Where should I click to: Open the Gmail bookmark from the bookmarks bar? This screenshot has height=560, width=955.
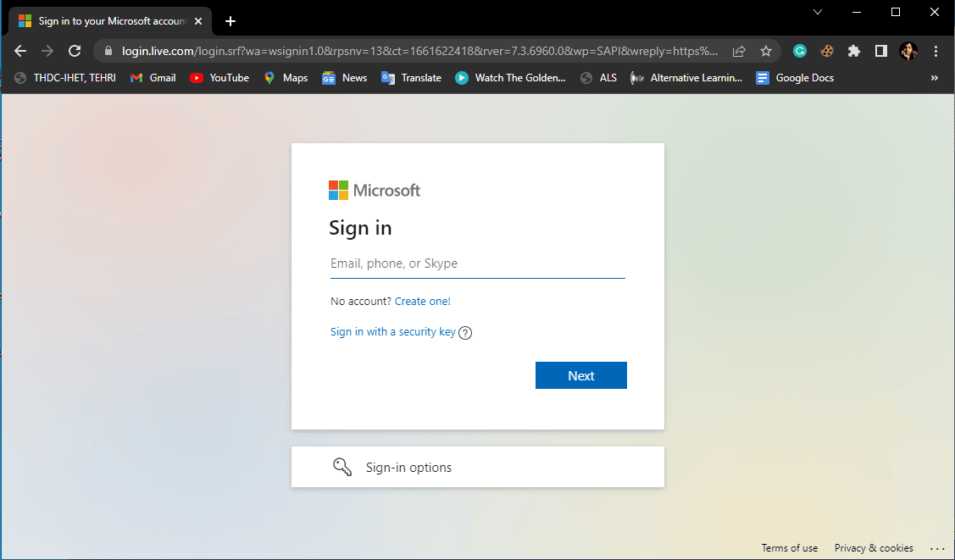pos(153,77)
